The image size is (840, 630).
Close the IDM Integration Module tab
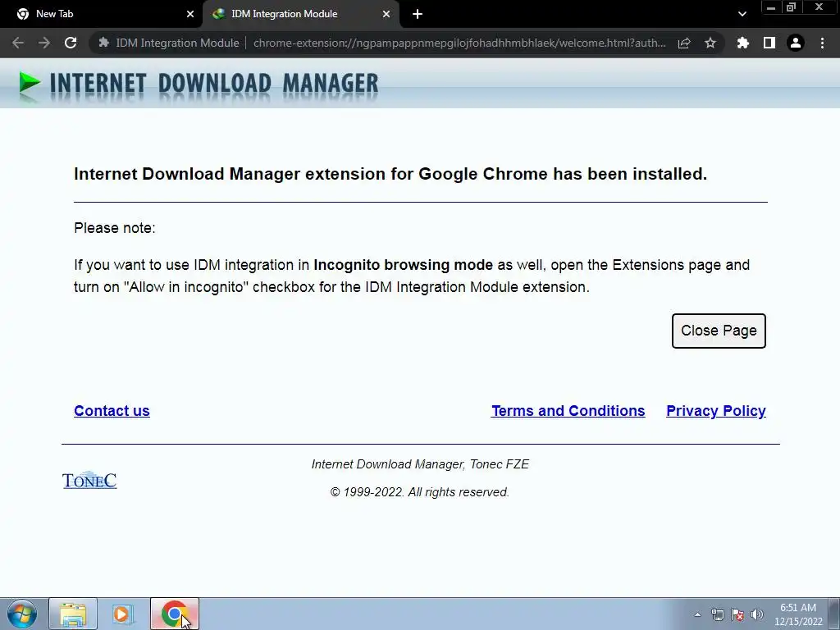coord(386,14)
